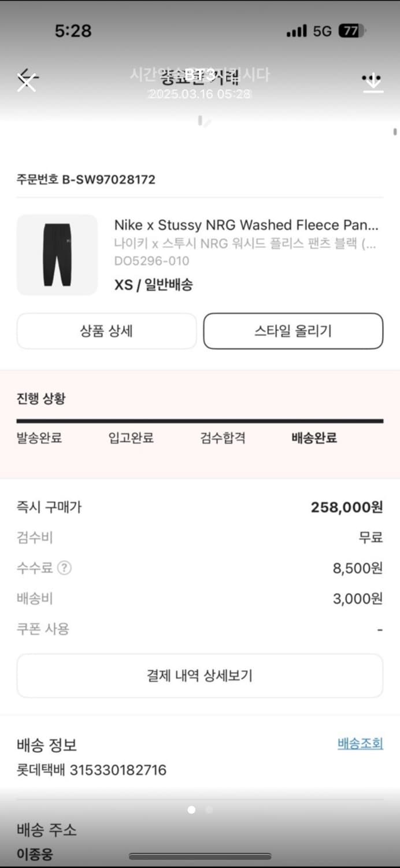This screenshot has width=400, height=868.
Task: Select the 입고완료 progress step
Action: [131, 438]
